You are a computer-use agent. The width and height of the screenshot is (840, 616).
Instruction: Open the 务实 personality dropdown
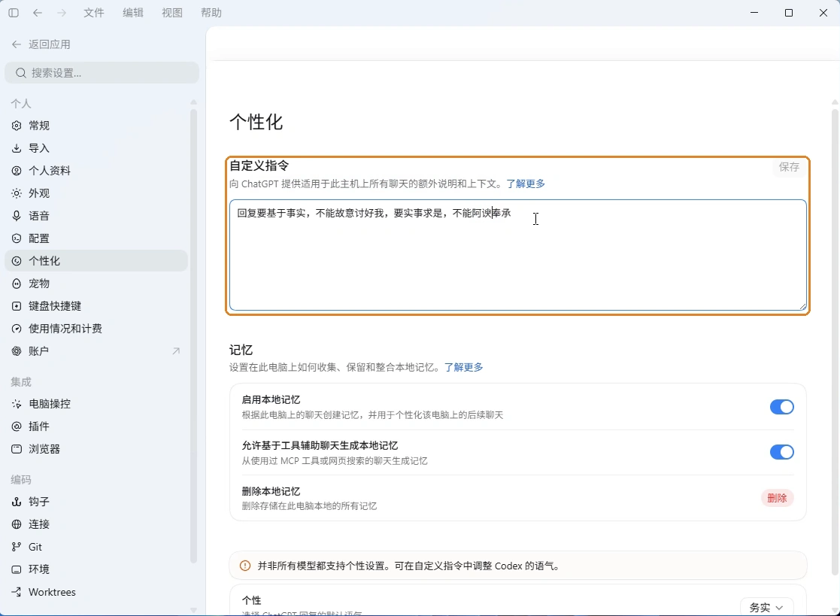[x=766, y=608]
